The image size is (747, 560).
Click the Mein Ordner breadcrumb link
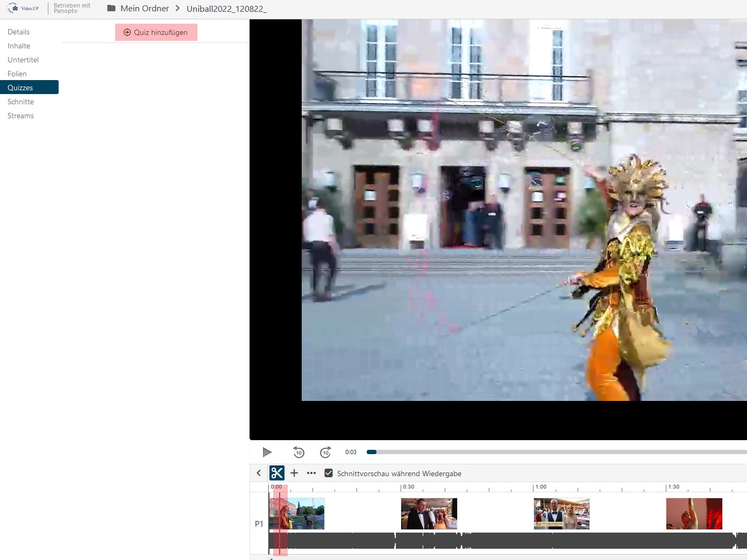145,8
